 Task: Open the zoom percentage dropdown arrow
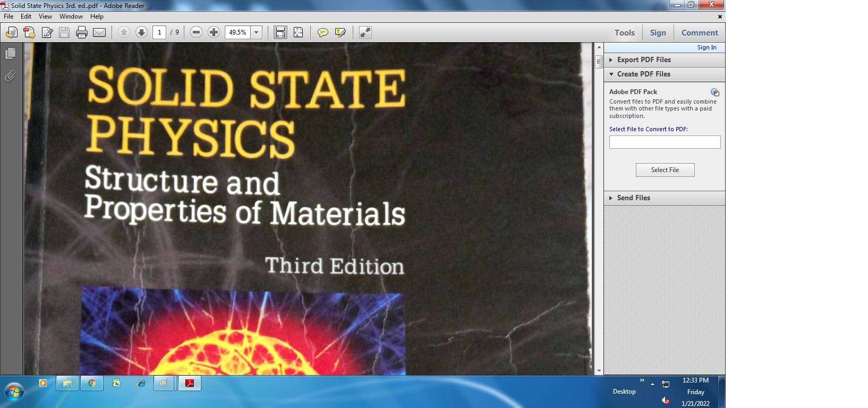pos(257,32)
